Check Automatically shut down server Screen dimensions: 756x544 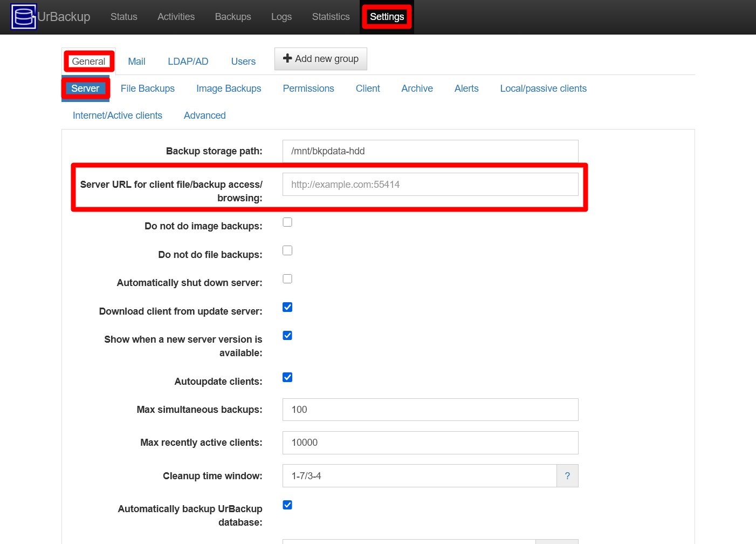click(x=287, y=278)
